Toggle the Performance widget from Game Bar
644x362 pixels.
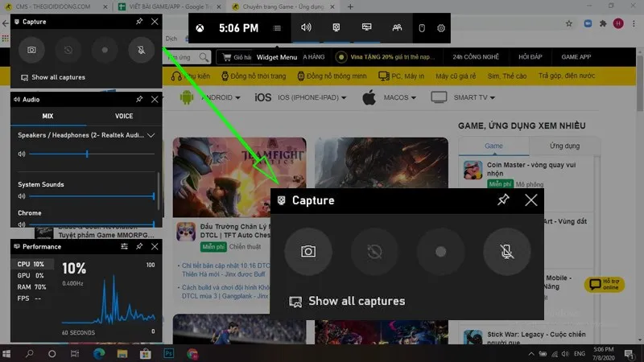367,28
